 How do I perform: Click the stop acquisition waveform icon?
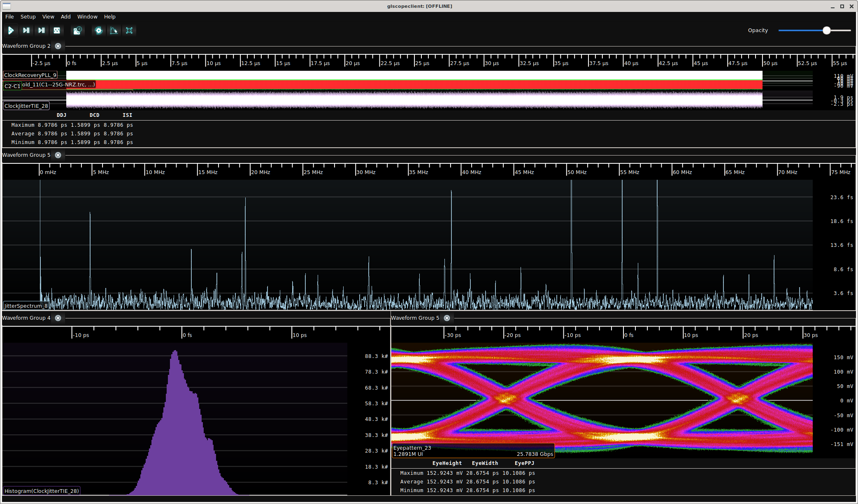(57, 30)
